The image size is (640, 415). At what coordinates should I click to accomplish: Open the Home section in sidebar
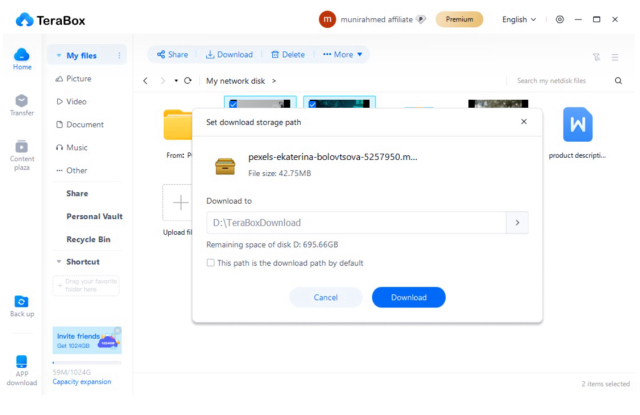point(22,59)
